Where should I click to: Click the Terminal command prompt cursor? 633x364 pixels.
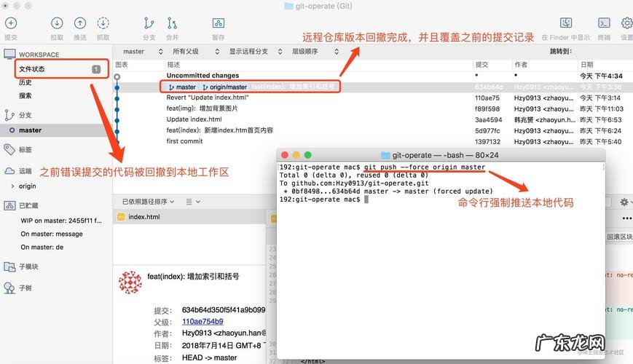(366, 199)
